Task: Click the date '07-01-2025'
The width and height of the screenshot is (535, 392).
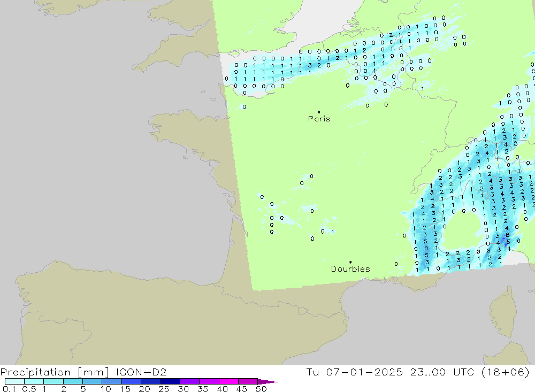Action: (x=364, y=372)
